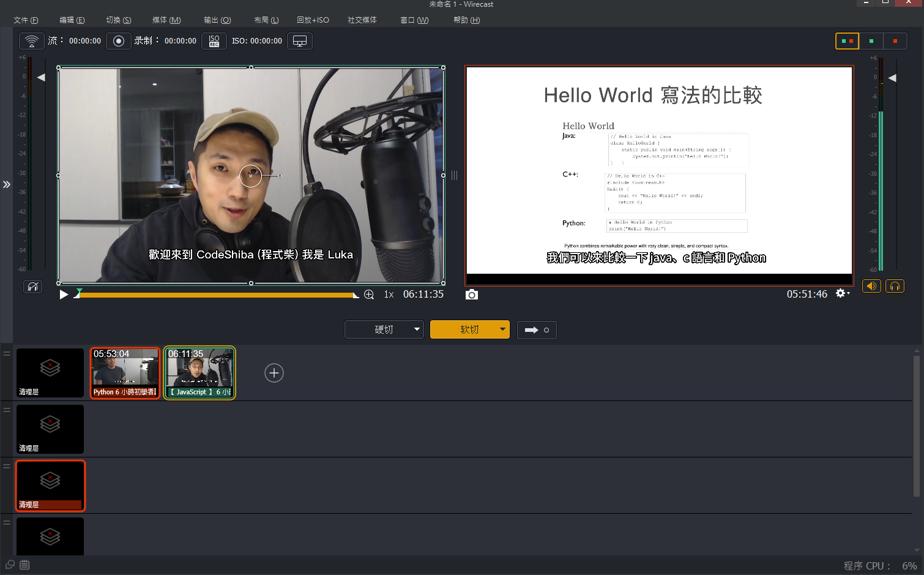Select the Python 6 小時 shot thumbnail
This screenshot has height=575, width=924.
tap(125, 373)
